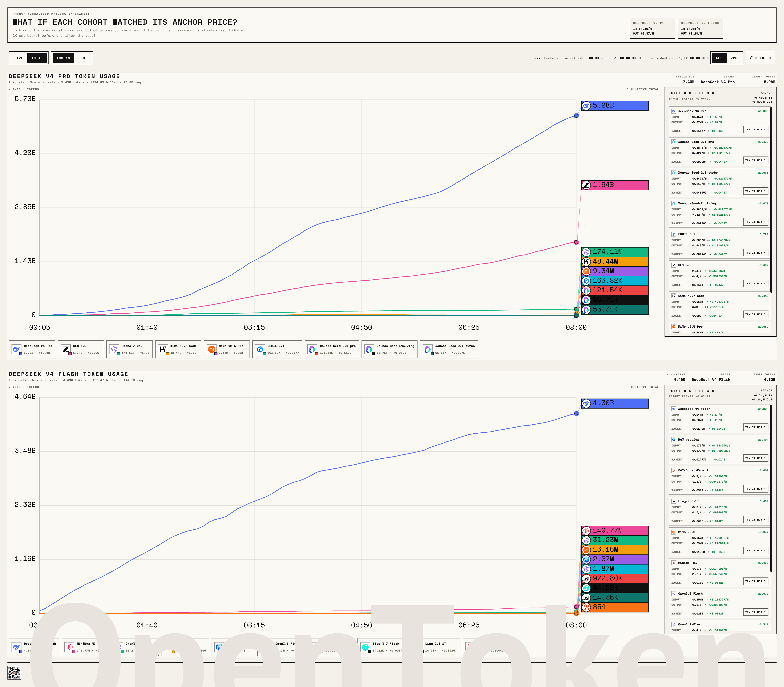Select the TOKENS metric toggle
Viewport: 784px width, 687px height.
[63, 58]
